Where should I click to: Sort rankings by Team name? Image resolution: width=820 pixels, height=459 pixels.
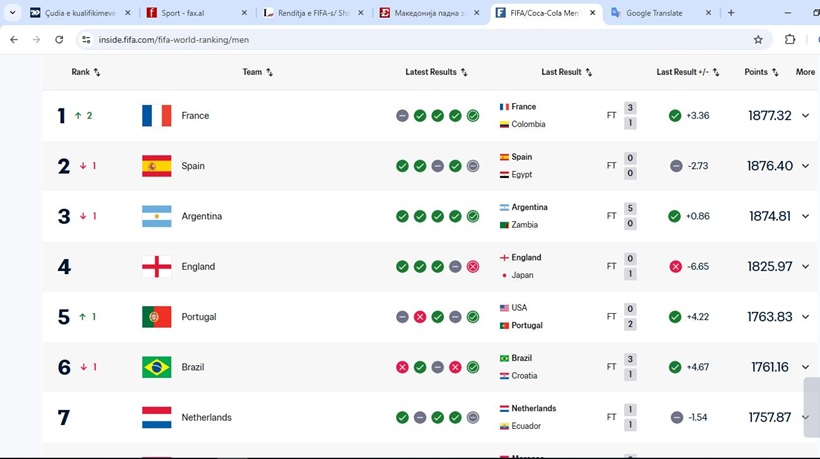coord(257,72)
